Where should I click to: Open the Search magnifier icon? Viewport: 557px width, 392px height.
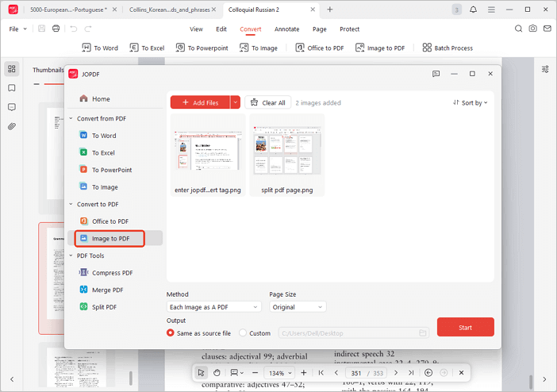coord(518,29)
